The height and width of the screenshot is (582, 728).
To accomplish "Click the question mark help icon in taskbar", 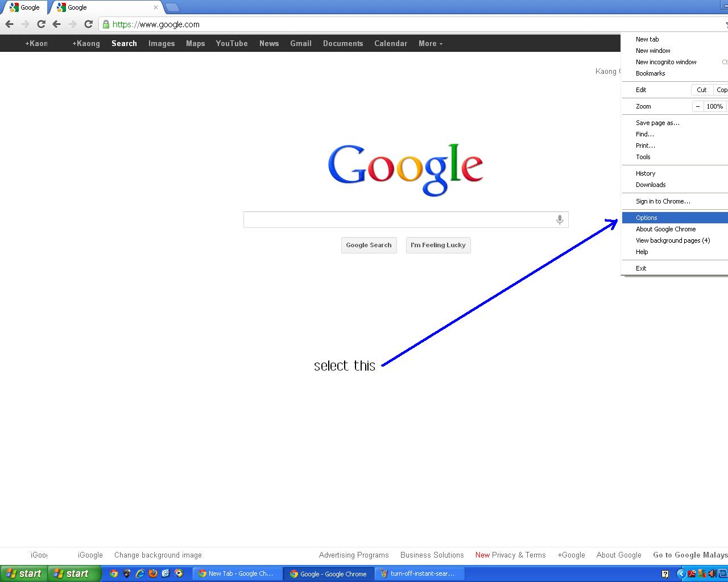I will click(665, 574).
